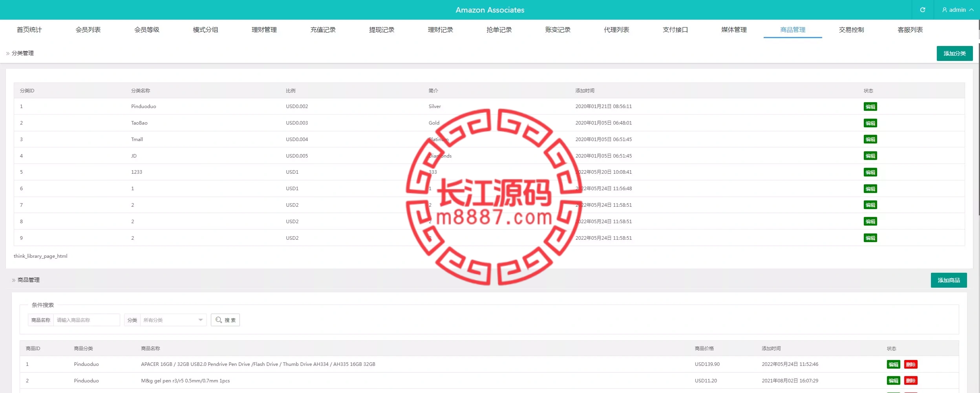Delete the APACER 16GB product row
Viewport: 980px width, 393px height.
pyautogui.click(x=911, y=364)
